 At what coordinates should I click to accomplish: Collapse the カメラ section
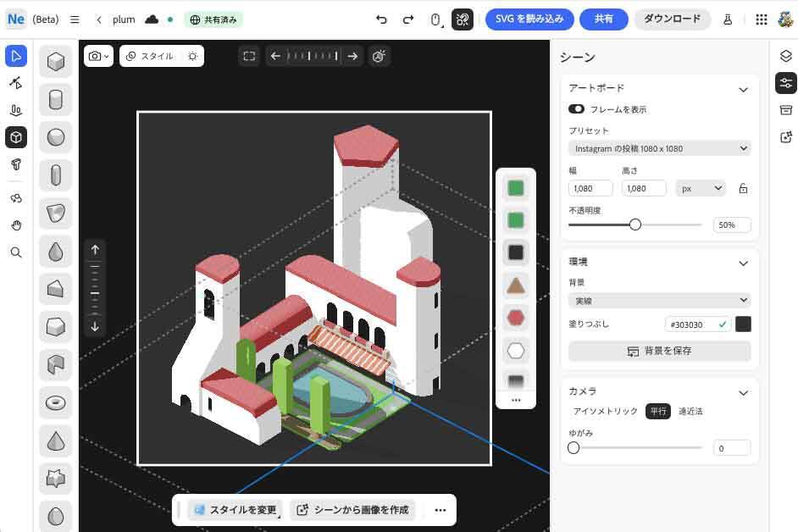(x=743, y=392)
